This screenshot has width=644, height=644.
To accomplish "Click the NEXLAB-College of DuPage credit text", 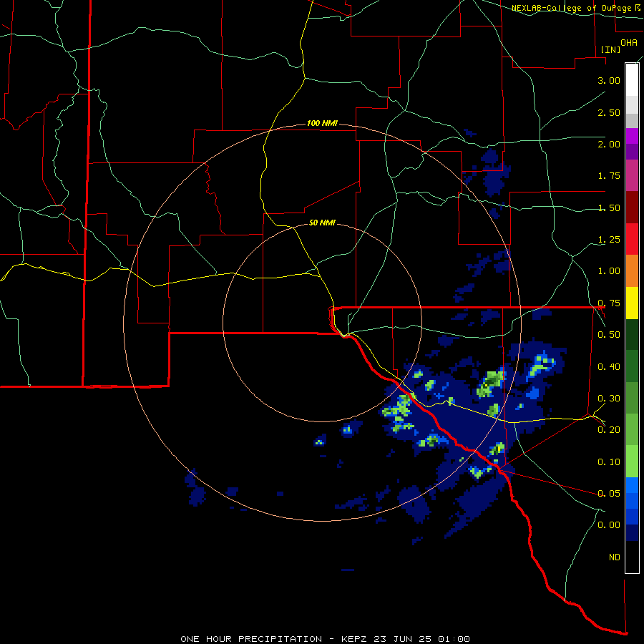I will [575, 8].
